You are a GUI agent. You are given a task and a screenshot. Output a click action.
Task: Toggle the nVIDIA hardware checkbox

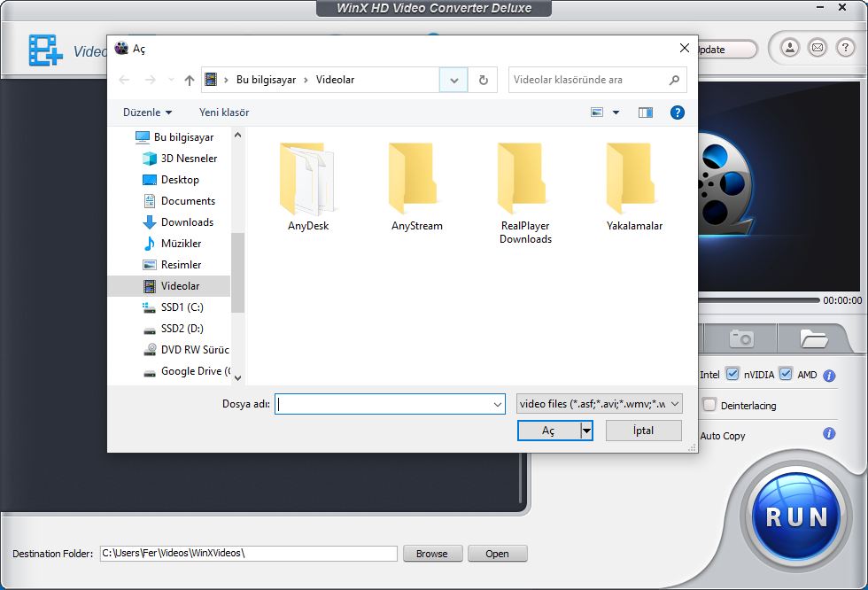(x=732, y=374)
